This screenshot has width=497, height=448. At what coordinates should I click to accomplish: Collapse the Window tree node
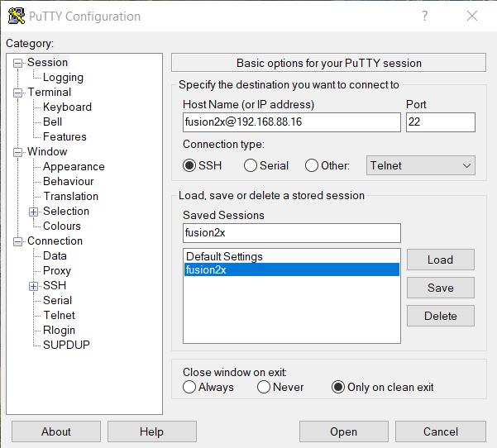pyautogui.click(x=17, y=152)
